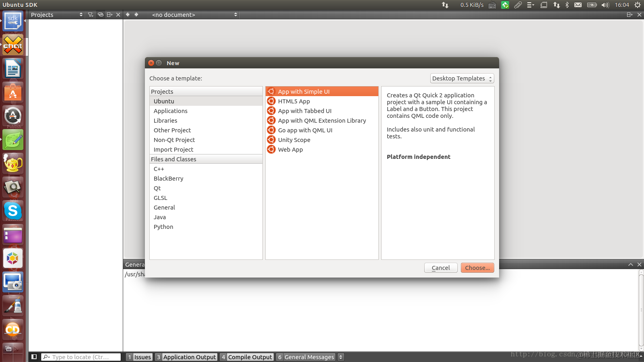Open the Projects view selector dropdown
The image size is (644, 362).
tap(57, 14)
